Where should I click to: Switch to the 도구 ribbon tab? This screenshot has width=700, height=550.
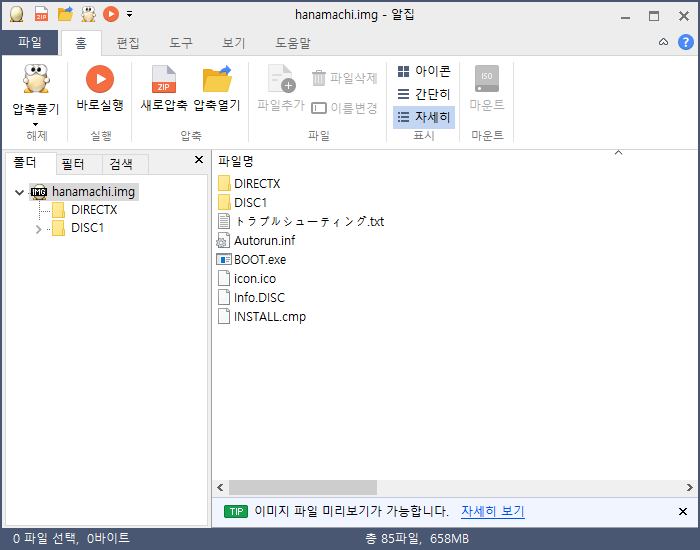[x=180, y=43]
